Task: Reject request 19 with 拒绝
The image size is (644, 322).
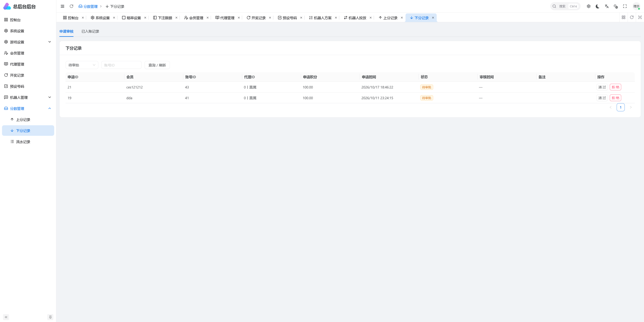Action: (x=615, y=98)
